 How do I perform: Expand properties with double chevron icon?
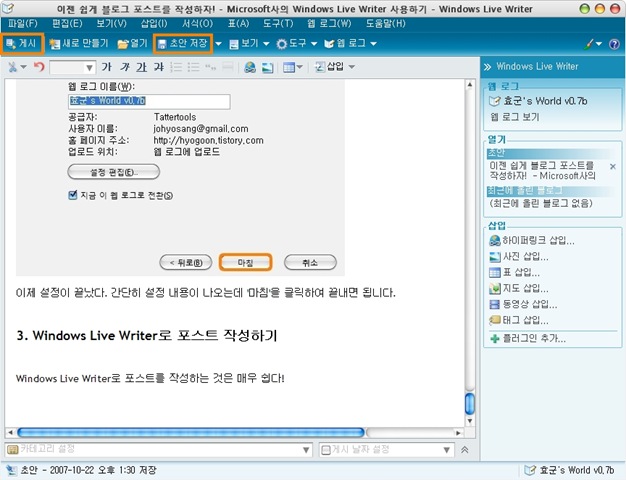[x=464, y=450]
